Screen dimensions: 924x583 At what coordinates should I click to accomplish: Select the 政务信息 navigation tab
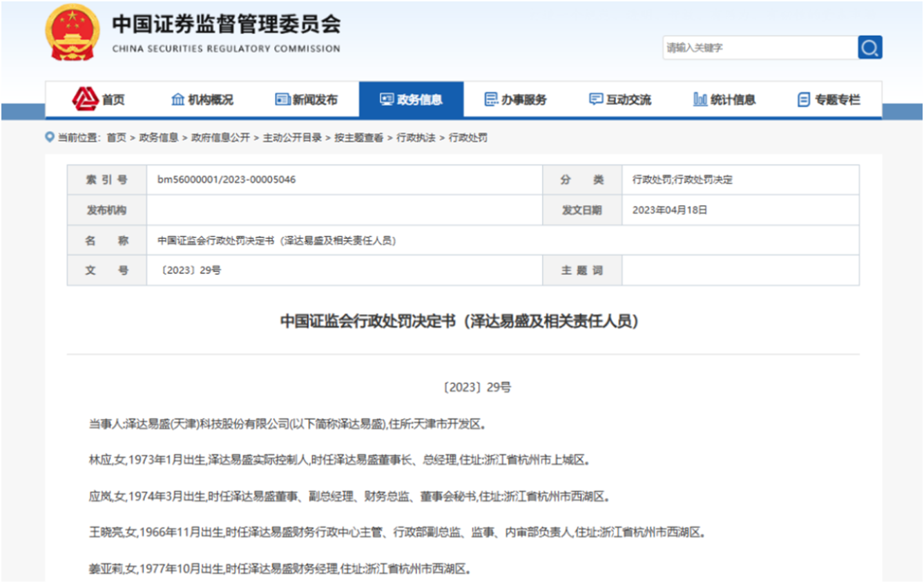pyautogui.click(x=412, y=99)
